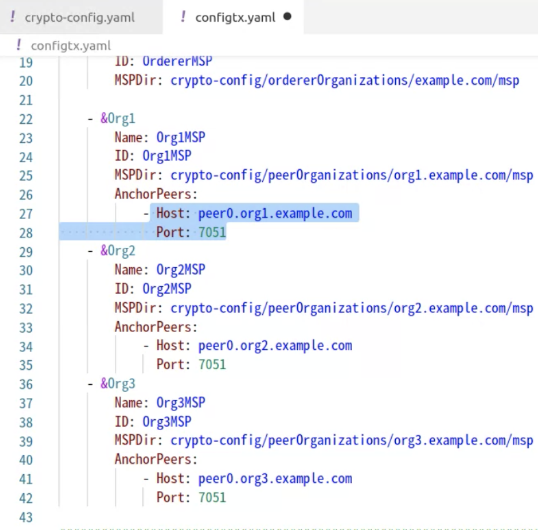Screen dimensions: 538x530
Task: Place cursor on the &Org1 anchor
Action: tap(118, 119)
